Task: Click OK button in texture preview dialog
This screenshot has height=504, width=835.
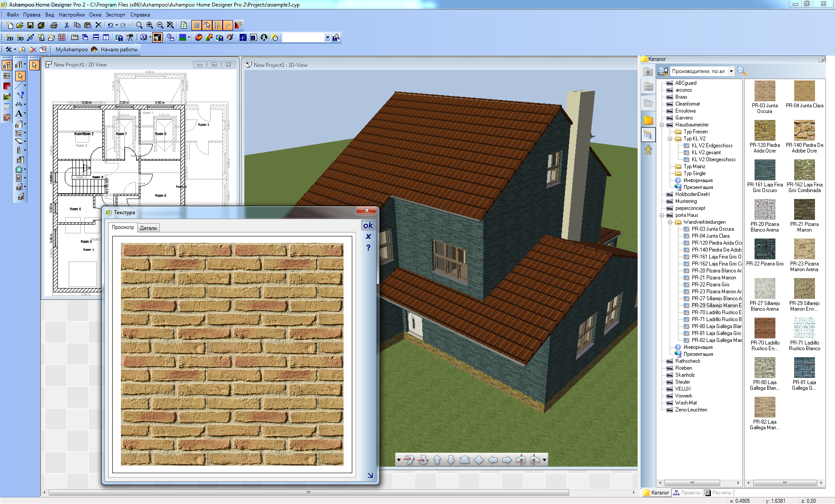Action: pyautogui.click(x=368, y=226)
